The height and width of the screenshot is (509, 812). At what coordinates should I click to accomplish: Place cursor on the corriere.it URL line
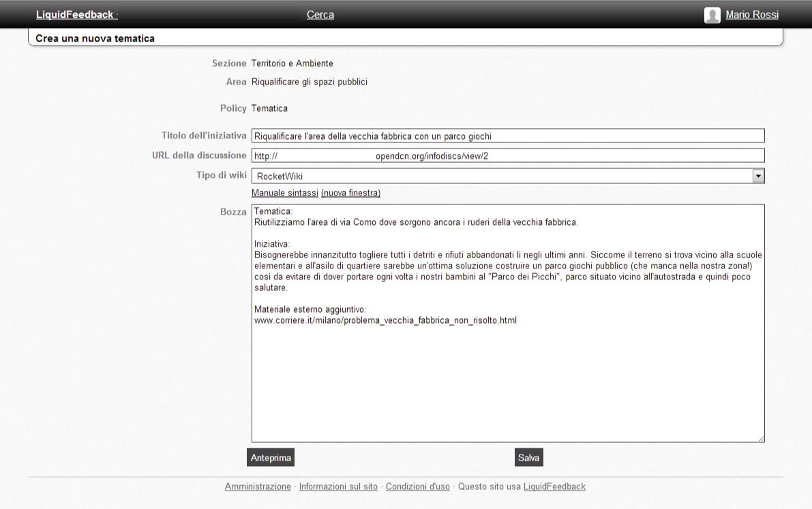point(385,320)
